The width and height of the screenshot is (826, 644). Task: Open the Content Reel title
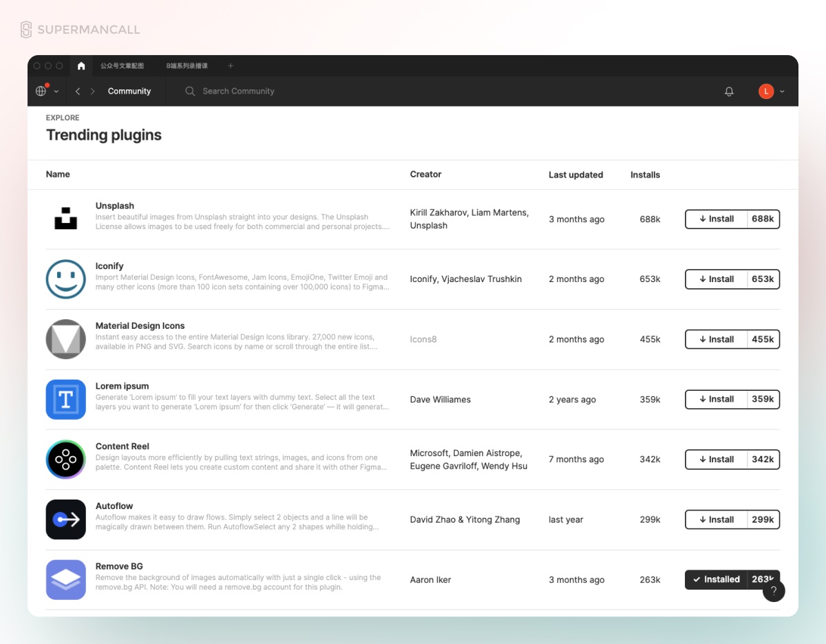[x=123, y=446]
